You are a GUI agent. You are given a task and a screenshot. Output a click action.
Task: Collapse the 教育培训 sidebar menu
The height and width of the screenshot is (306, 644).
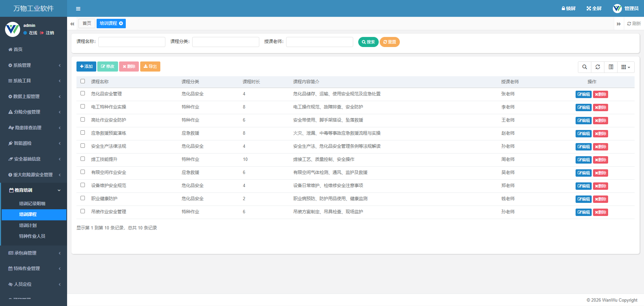pos(34,190)
